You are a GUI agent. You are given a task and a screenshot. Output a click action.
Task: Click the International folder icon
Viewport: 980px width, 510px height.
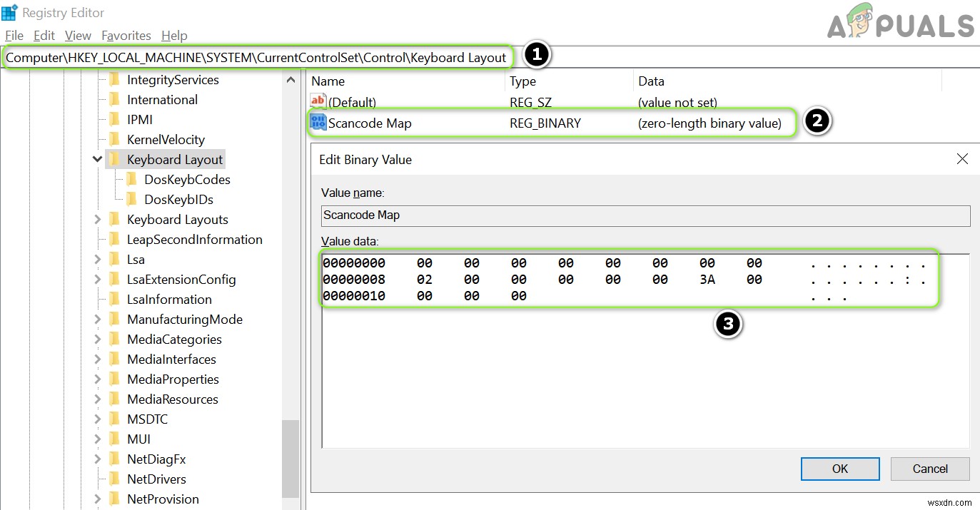pos(115,100)
